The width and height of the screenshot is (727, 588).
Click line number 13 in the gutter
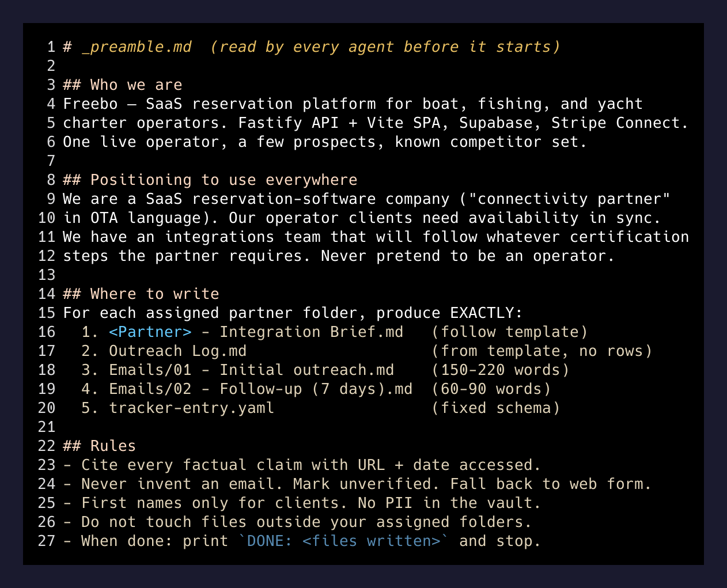[47, 275]
